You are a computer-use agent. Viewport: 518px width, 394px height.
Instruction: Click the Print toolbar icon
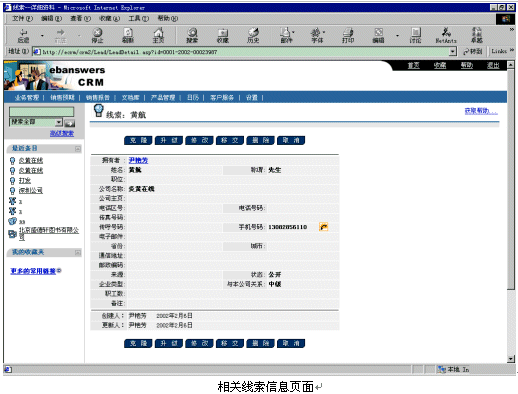pos(348,35)
